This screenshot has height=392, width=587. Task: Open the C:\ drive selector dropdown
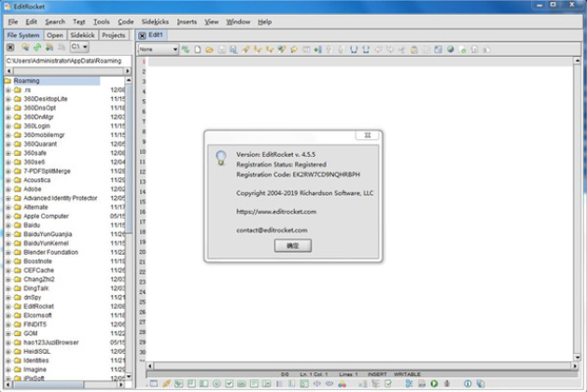79,47
